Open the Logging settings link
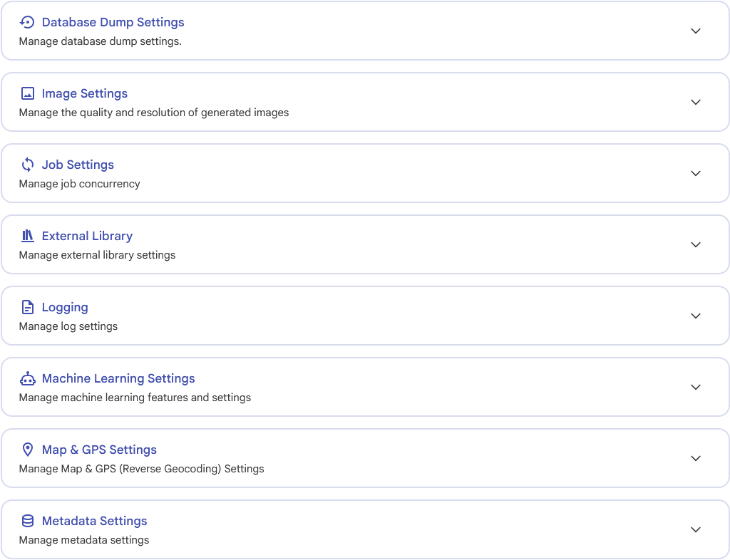The height and width of the screenshot is (560, 730). (65, 307)
